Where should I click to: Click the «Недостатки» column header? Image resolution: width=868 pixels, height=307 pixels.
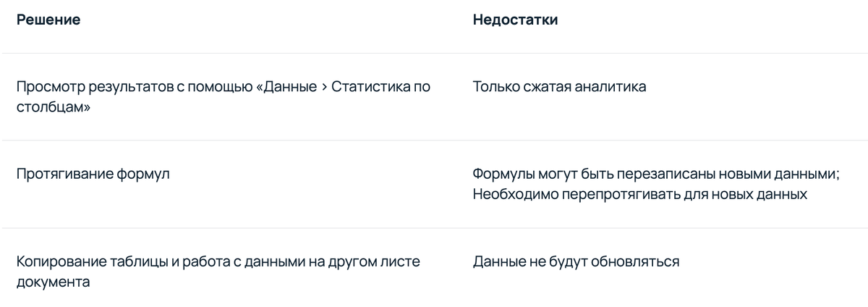point(515,20)
